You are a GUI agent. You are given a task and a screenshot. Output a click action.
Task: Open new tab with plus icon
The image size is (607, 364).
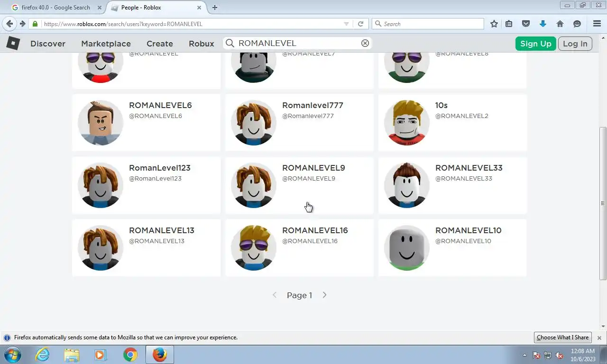[x=215, y=8]
